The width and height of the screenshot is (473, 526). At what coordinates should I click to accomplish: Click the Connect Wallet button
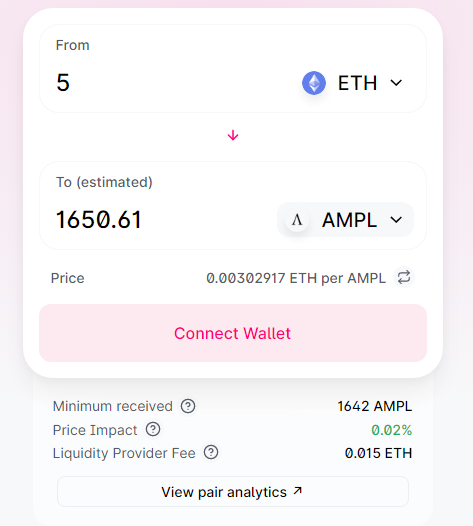point(233,333)
